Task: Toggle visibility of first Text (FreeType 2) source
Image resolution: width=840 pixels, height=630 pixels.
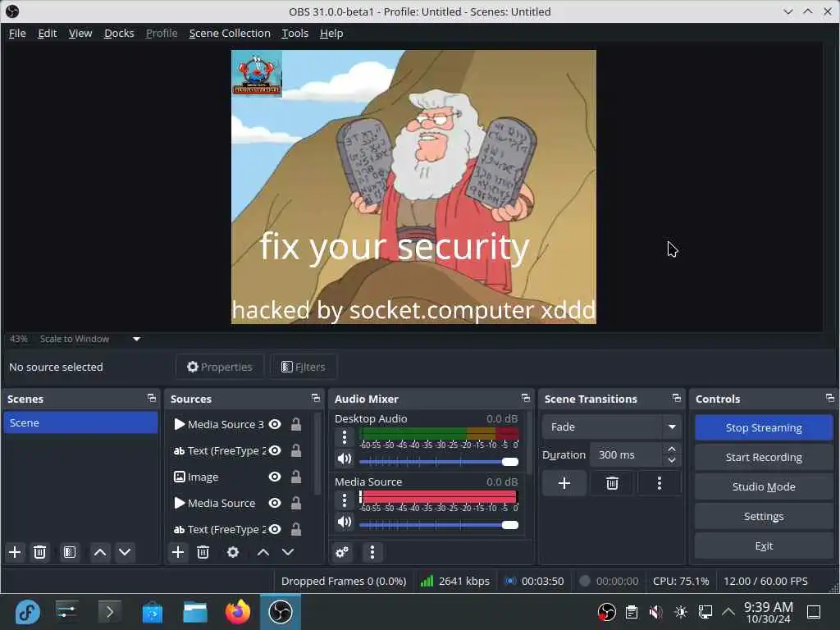Action: click(x=275, y=450)
